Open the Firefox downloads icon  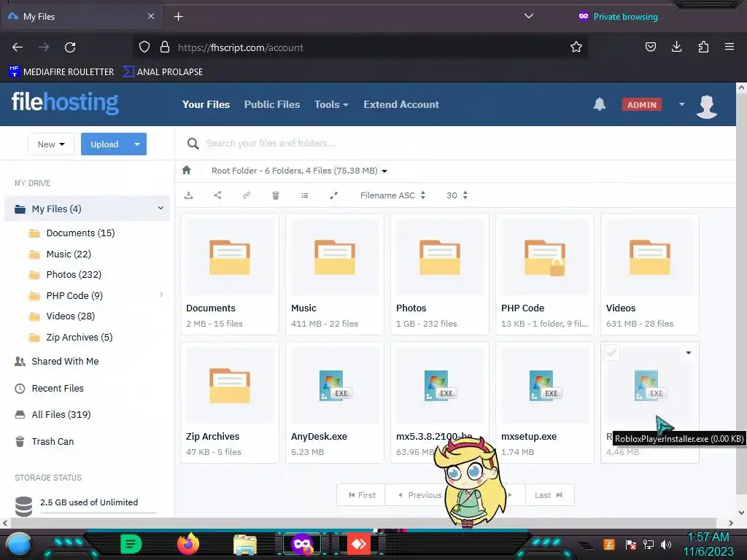tap(676, 47)
